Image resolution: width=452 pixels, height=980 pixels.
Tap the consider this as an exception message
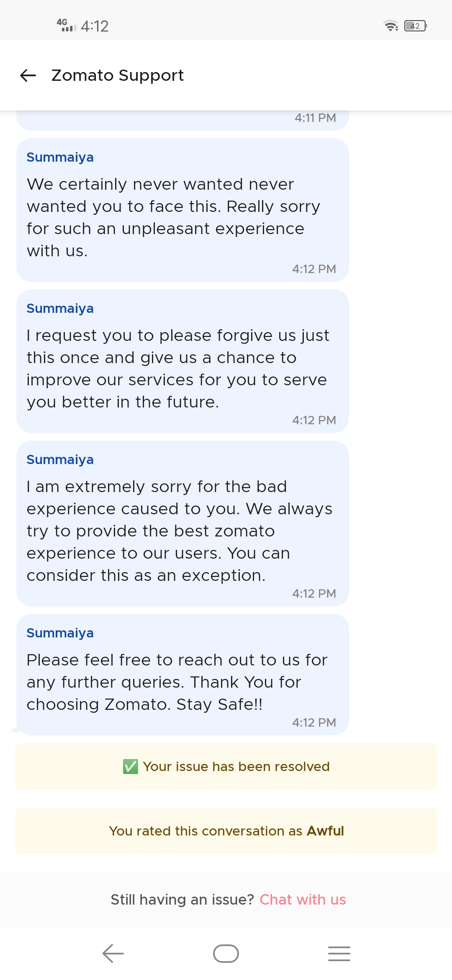(182, 531)
